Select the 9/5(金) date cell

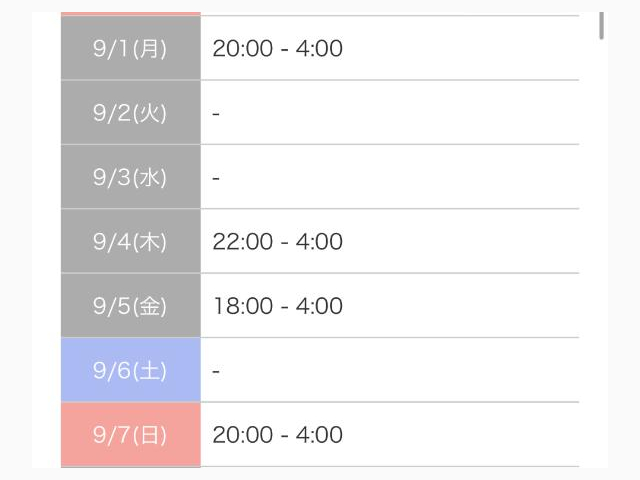click(131, 306)
